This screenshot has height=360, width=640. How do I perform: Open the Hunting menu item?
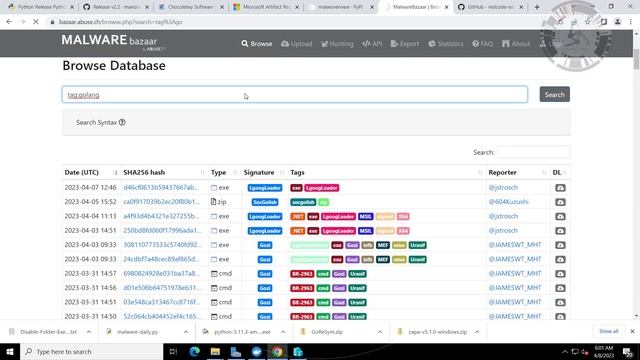coord(337,44)
